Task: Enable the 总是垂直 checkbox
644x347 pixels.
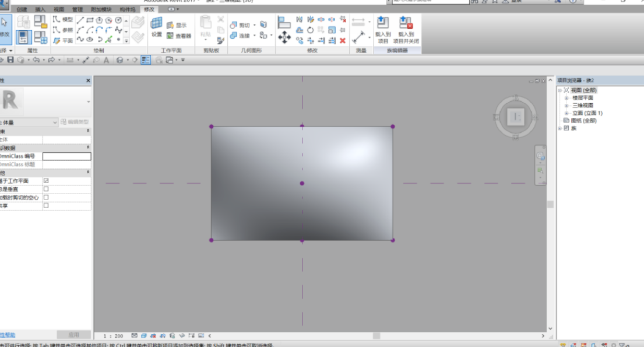Action: click(46, 189)
